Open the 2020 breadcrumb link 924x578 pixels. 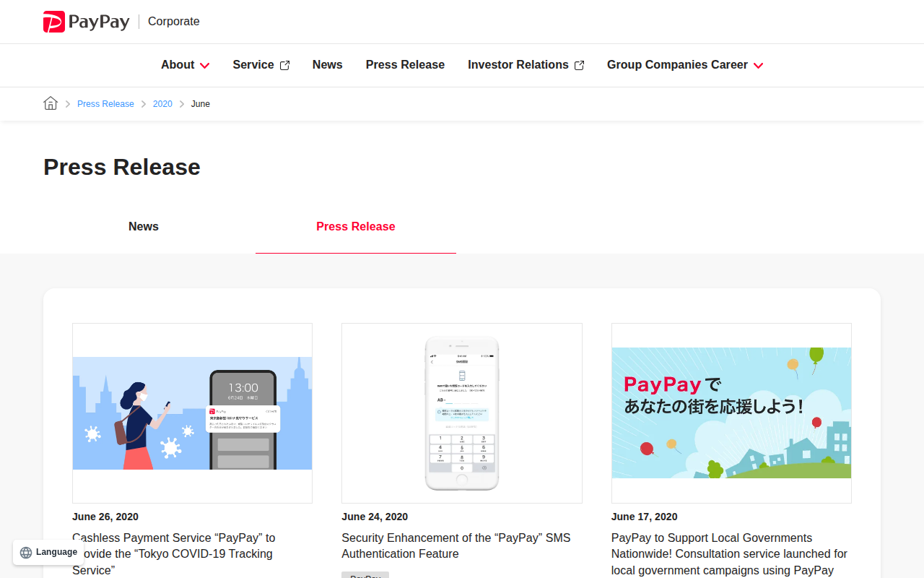162,104
